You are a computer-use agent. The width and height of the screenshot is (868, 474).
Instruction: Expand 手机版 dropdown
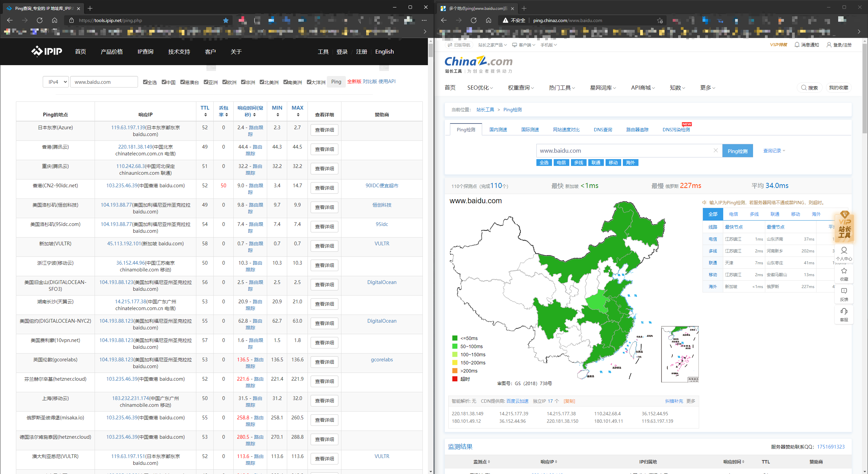click(x=549, y=45)
